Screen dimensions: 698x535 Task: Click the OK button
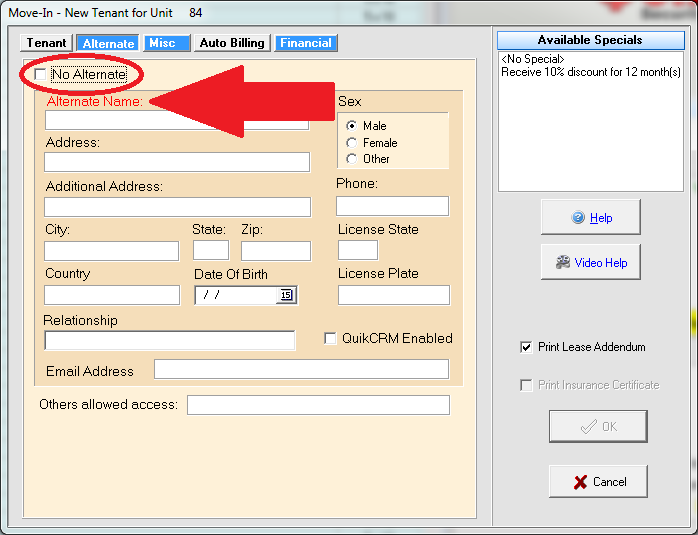point(598,426)
